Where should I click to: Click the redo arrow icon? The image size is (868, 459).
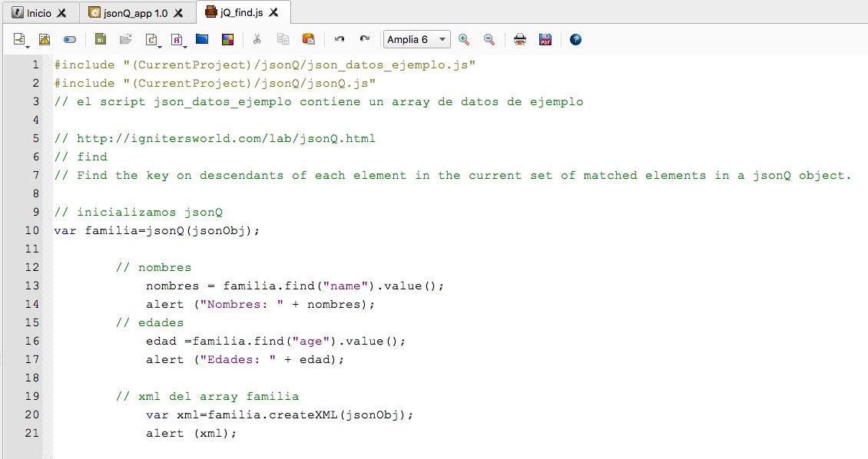click(x=364, y=39)
